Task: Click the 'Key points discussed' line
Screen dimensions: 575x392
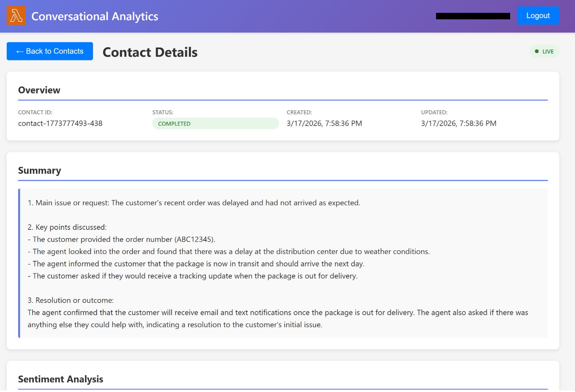Action: point(67,227)
